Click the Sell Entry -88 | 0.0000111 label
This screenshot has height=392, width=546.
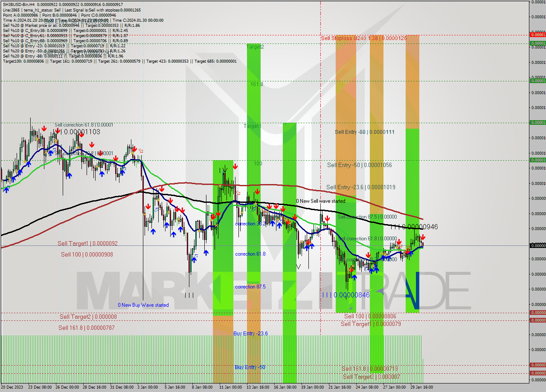point(365,132)
